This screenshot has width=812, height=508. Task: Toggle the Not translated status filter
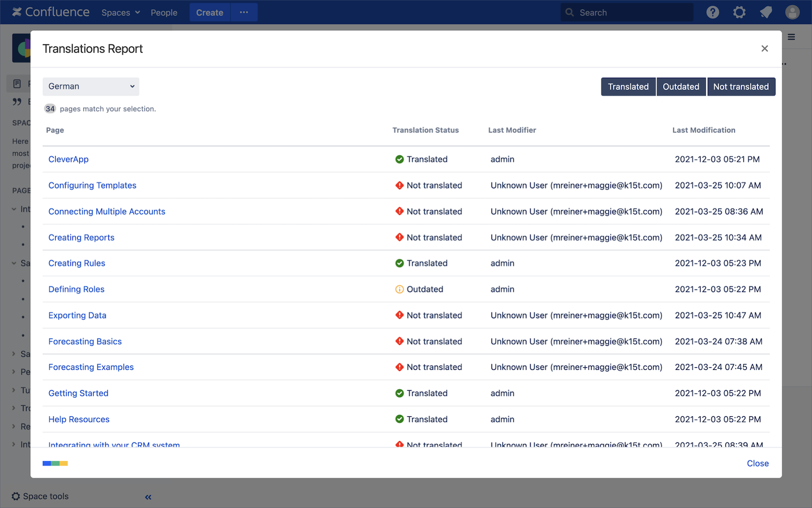click(x=741, y=87)
